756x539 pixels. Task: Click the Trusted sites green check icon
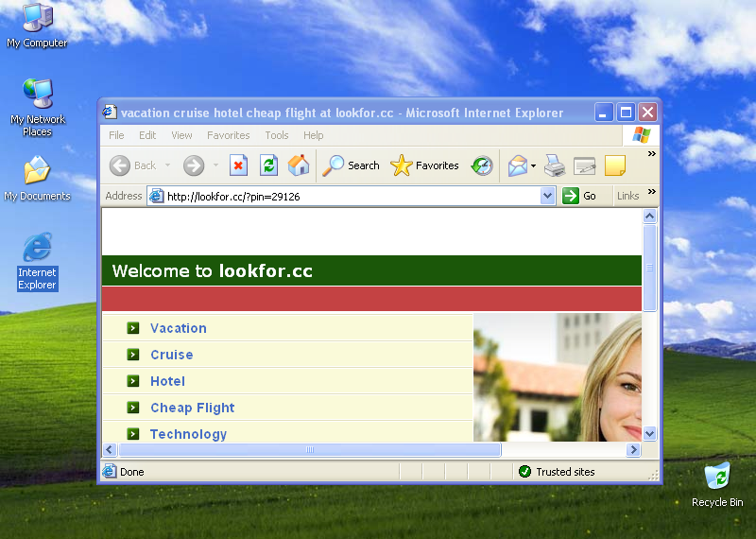(524, 472)
